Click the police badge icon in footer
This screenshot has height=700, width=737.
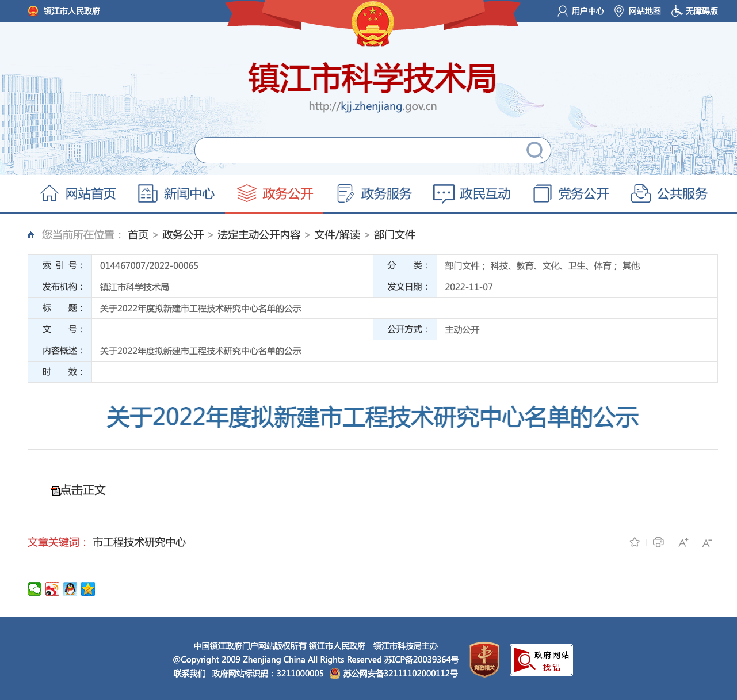pyautogui.click(x=335, y=673)
